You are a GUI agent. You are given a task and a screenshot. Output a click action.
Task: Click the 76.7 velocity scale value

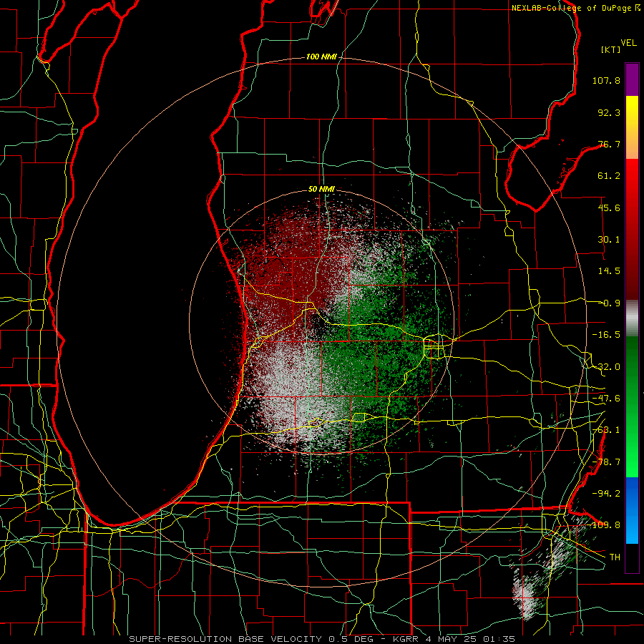coord(609,144)
